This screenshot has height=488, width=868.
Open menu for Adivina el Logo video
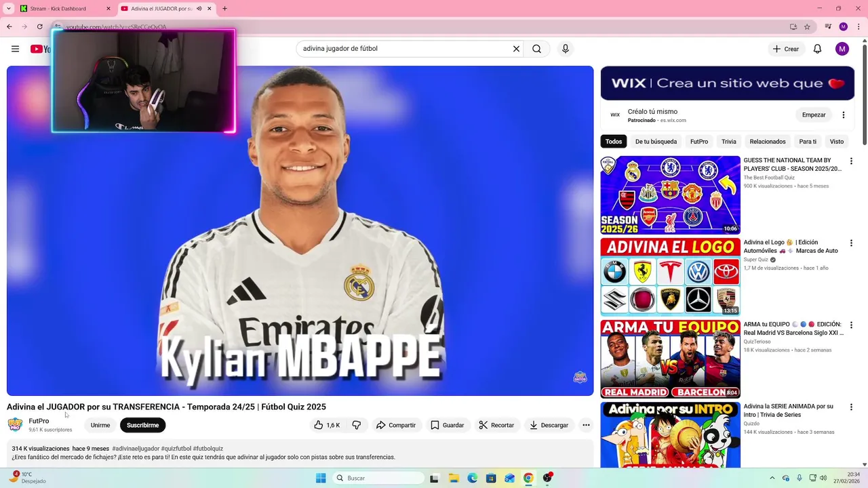(851, 243)
